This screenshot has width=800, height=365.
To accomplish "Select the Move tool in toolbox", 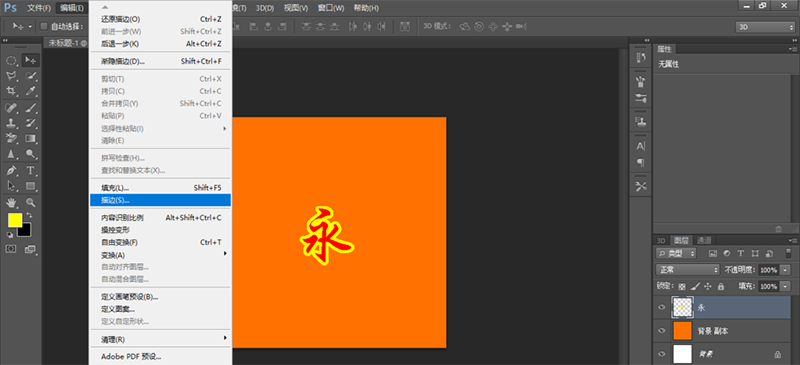I will (x=31, y=60).
